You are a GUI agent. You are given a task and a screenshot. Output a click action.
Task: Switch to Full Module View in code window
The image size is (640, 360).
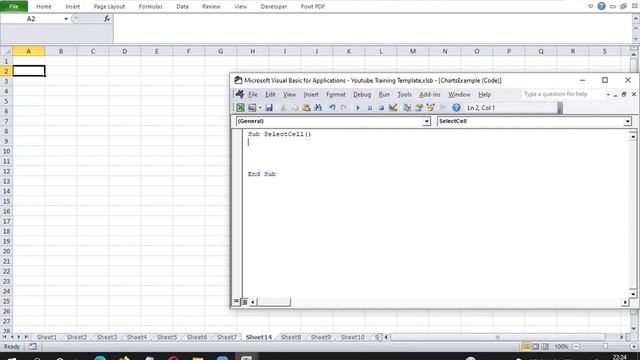click(x=244, y=302)
